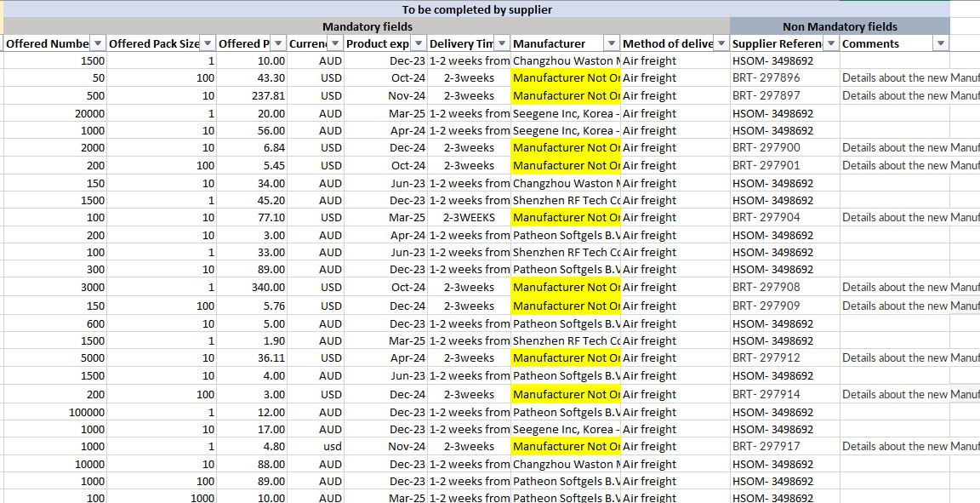Click the yellow manufacturer cell in BRT- 297908 row
Screen dimensions: 980x503
point(566,287)
